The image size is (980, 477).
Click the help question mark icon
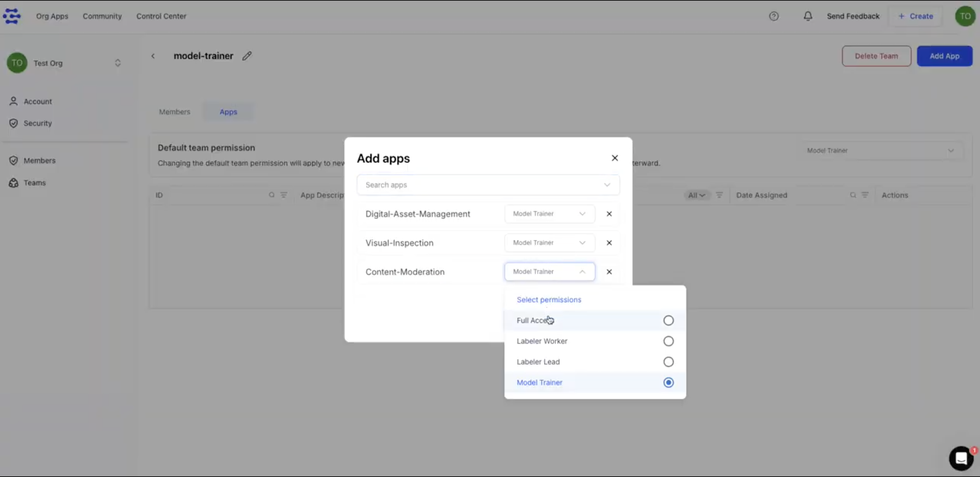coord(774,16)
